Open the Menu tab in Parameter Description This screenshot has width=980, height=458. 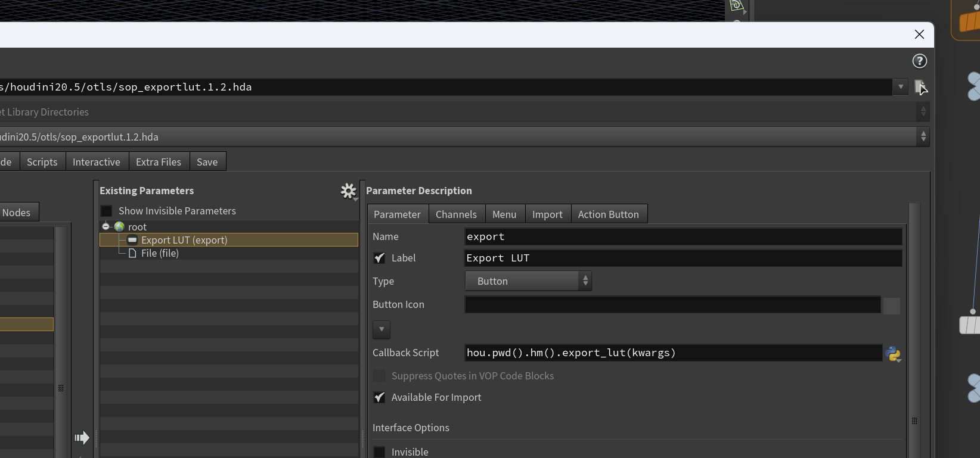tap(504, 214)
